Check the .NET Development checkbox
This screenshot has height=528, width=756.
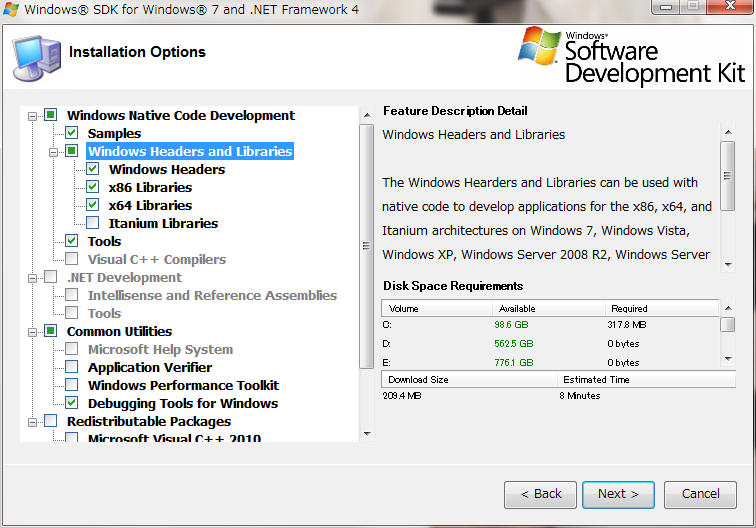(x=51, y=277)
